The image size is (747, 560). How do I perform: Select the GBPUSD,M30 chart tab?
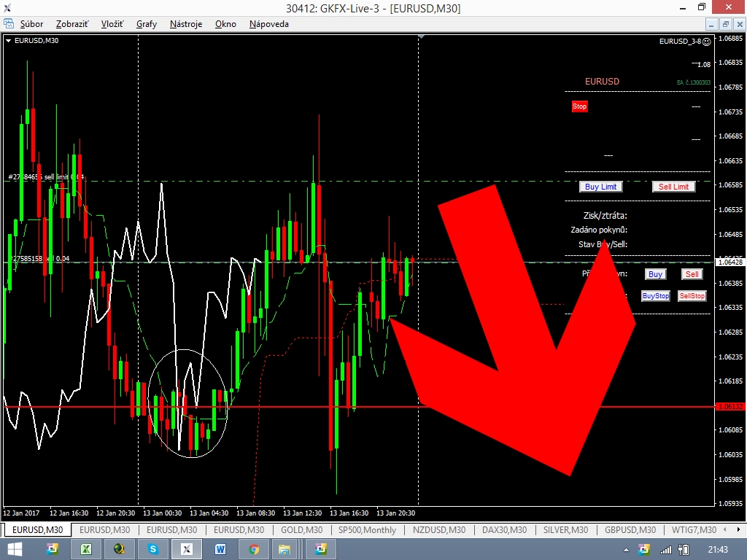pyautogui.click(x=630, y=529)
